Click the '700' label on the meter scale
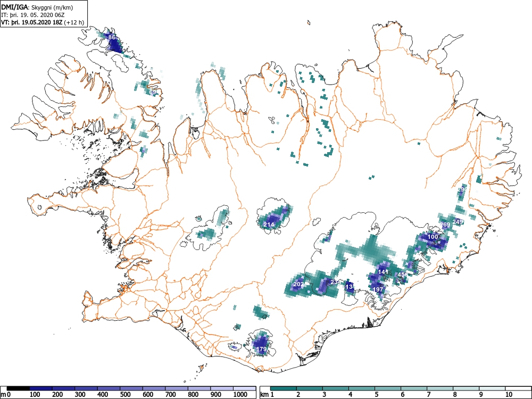Image resolution: width=532 pixels, height=399 pixels. click(171, 395)
